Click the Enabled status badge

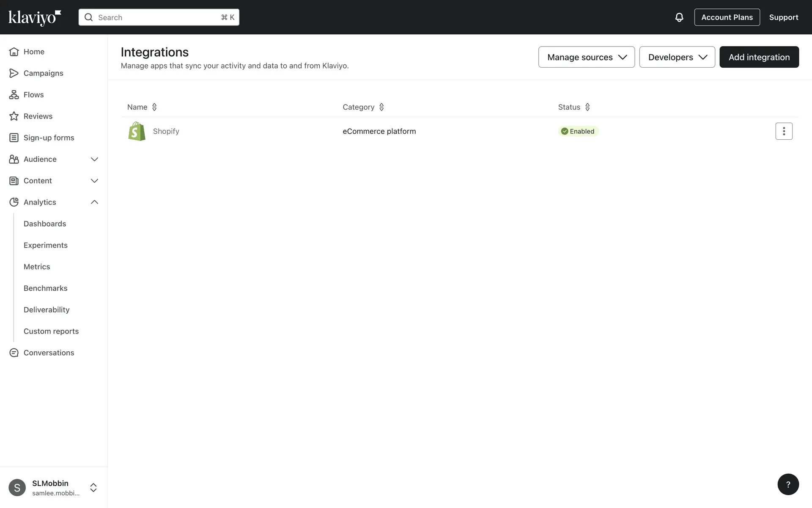[x=578, y=131]
